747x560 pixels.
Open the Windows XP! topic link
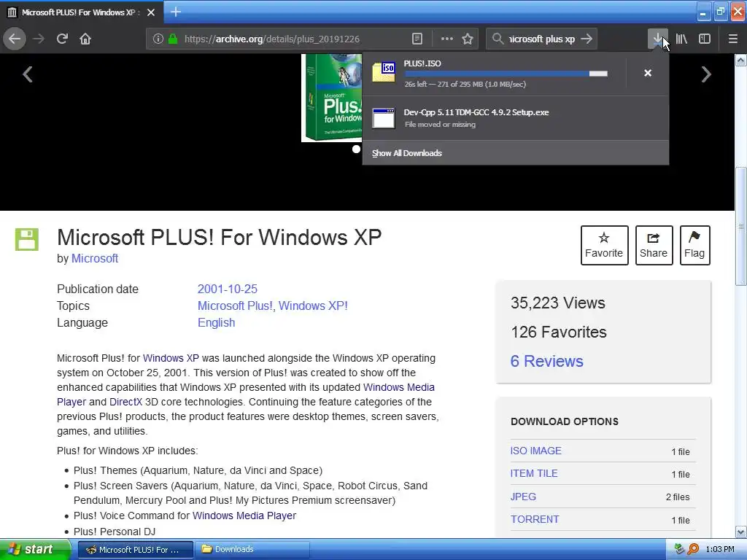313,306
